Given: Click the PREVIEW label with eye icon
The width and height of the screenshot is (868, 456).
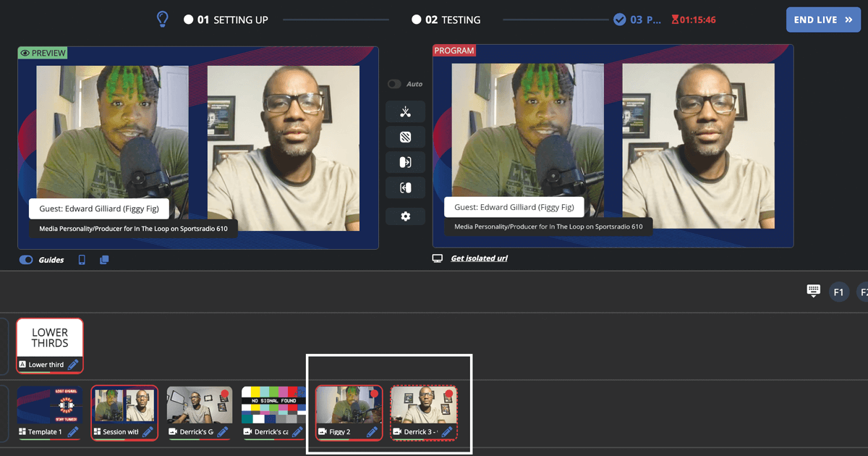Looking at the screenshot, I should pyautogui.click(x=43, y=53).
